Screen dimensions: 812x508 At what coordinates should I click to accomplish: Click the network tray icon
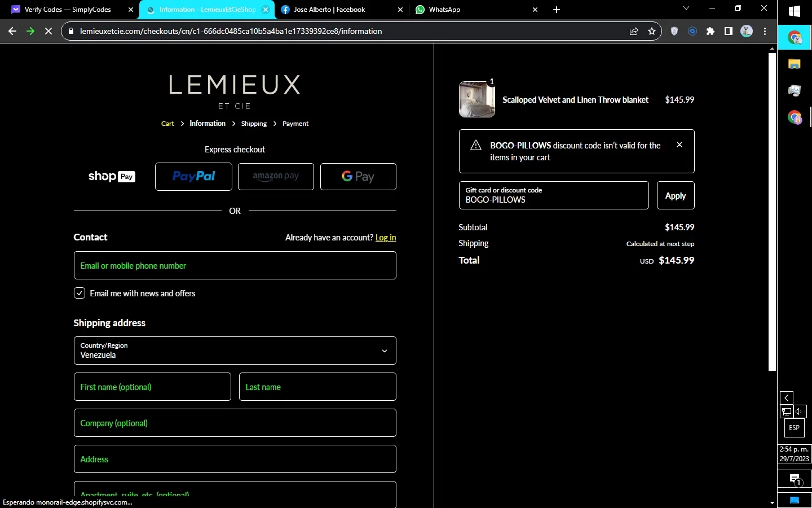pyautogui.click(x=787, y=411)
